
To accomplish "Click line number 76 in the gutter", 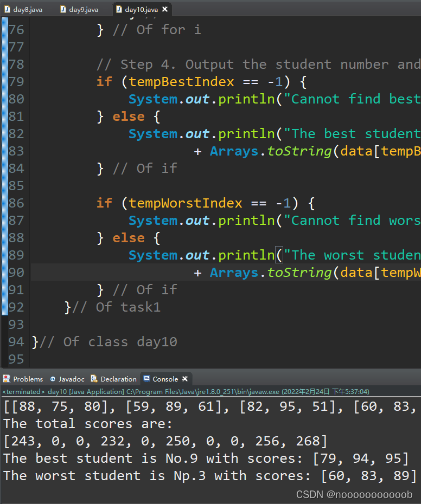I will point(16,30).
